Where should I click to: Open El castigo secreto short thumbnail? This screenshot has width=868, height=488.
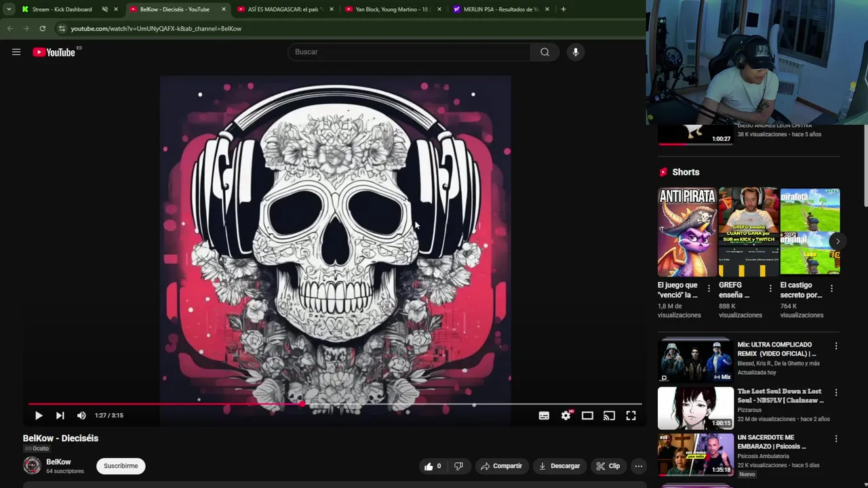[x=810, y=232]
